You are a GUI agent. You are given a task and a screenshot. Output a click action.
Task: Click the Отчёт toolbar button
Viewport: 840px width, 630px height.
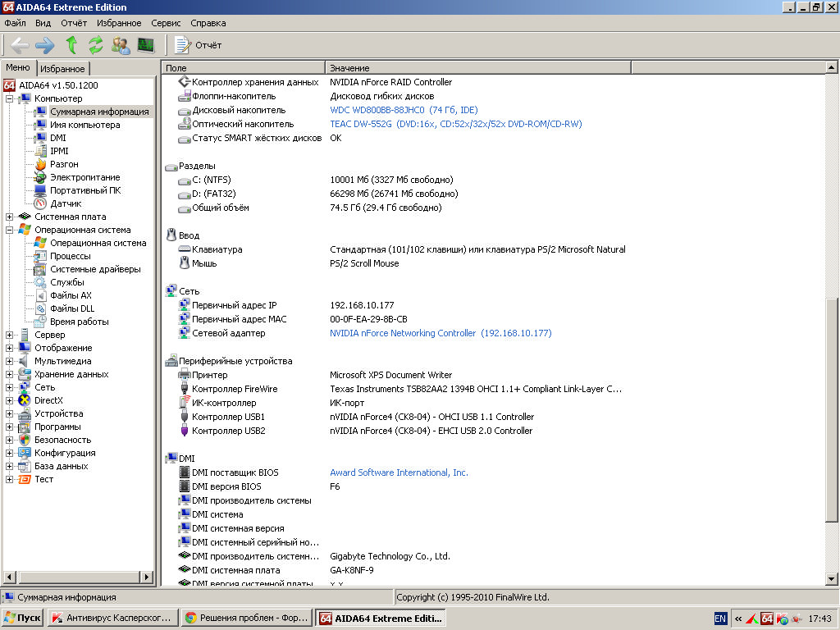(x=199, y=45)
